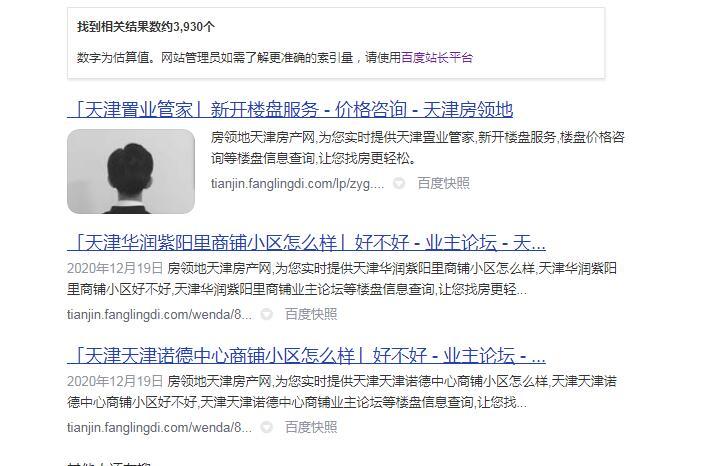Click the 2020年12月19日 date on the 华润紫阳里 result
Image resolution: width=703 pixels, height=466 pixels.
115,268
